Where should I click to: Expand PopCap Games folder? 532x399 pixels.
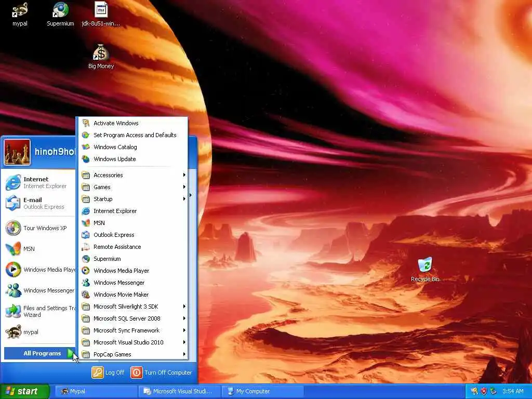134,354
